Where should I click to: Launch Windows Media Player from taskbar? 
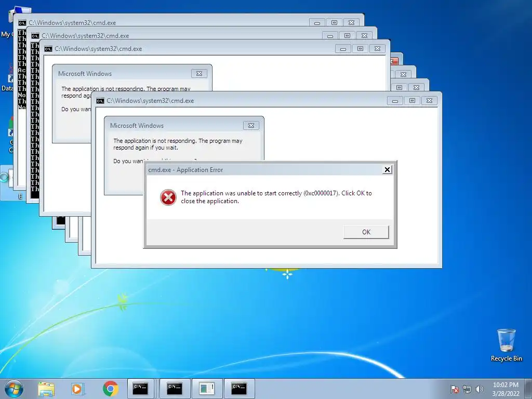[78, 389]
